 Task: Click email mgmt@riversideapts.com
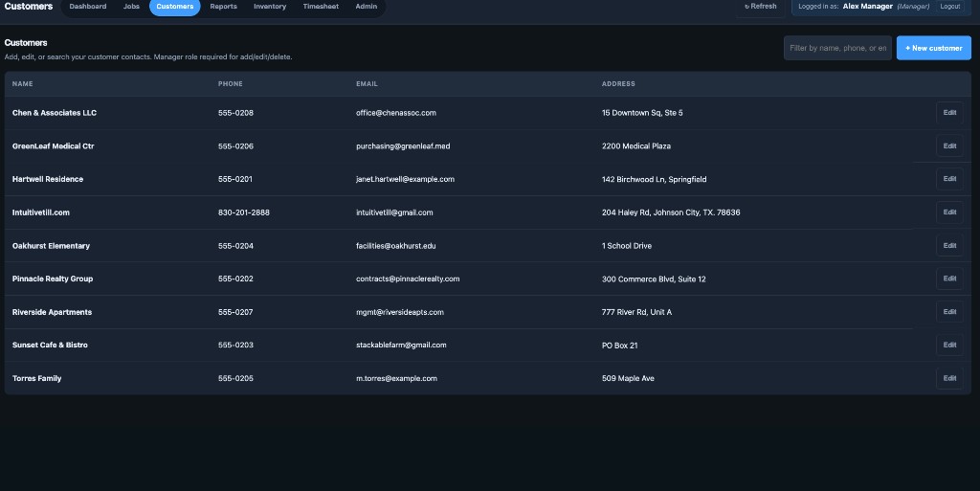pyautogui.click(x=400, y=312)
